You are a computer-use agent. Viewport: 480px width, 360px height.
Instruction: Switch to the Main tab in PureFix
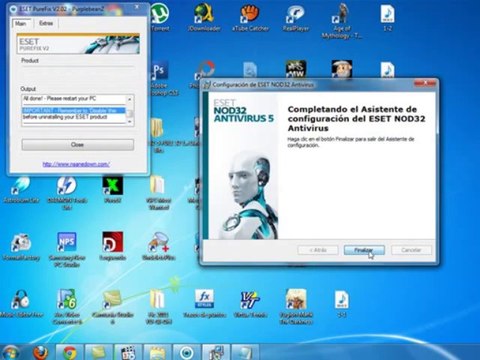coord(21,23)
